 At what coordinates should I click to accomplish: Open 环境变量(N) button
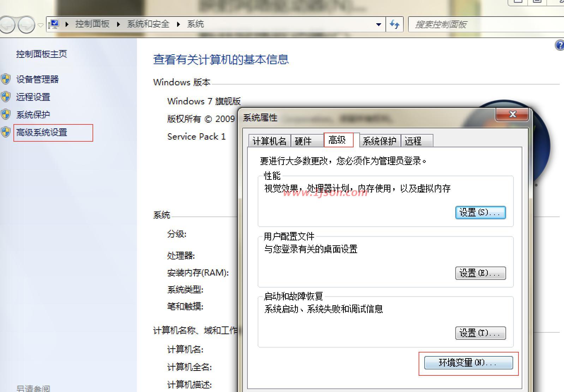point(468,363)
